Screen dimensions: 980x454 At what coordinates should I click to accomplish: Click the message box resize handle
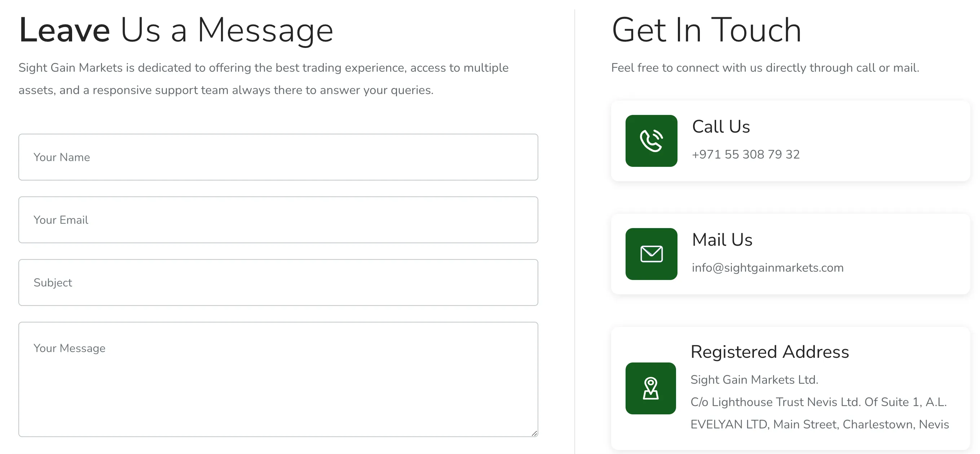pyautogui.click(x=534, y=433)
